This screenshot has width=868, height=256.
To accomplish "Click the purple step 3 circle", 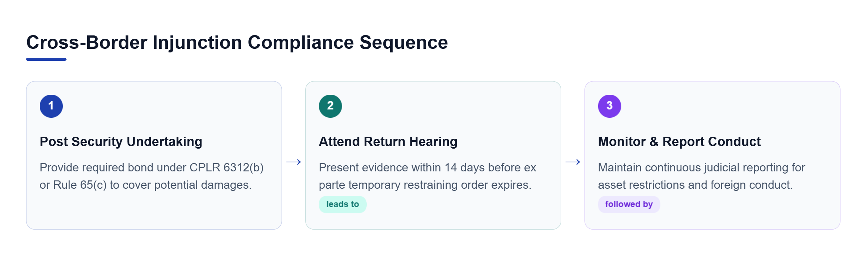I will 610,106.
